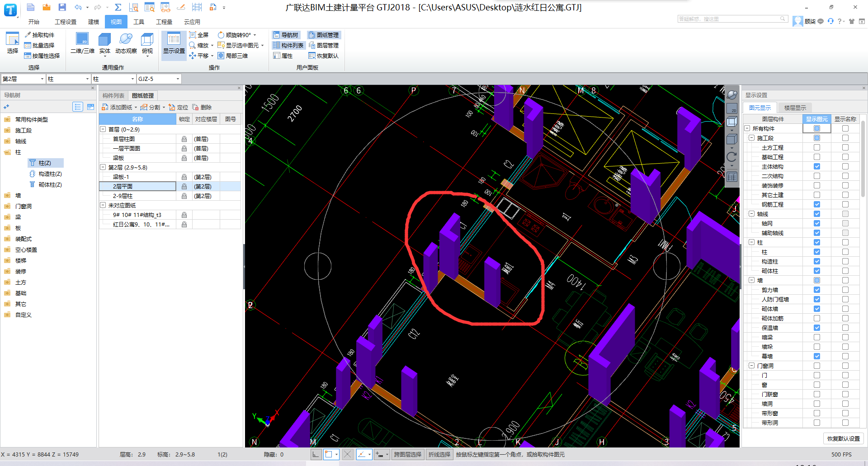Screen dimensions: 868x466
Task: Open the 开始 ribbon tab
Action: coord(34,22)
